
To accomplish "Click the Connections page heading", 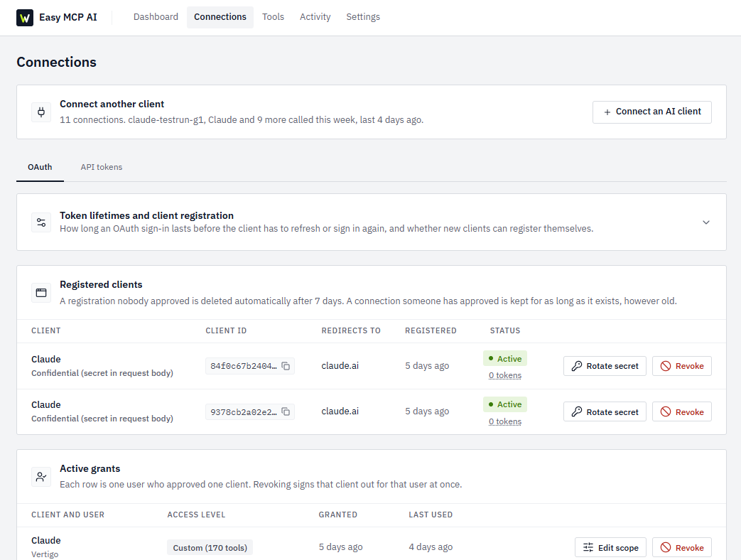I will pos(56,63).
